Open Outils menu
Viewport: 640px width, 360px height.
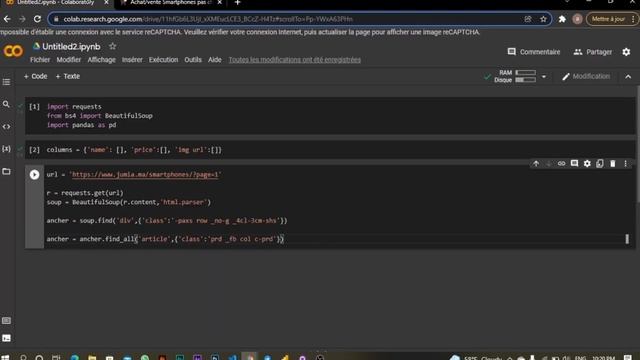pos(193,60)
